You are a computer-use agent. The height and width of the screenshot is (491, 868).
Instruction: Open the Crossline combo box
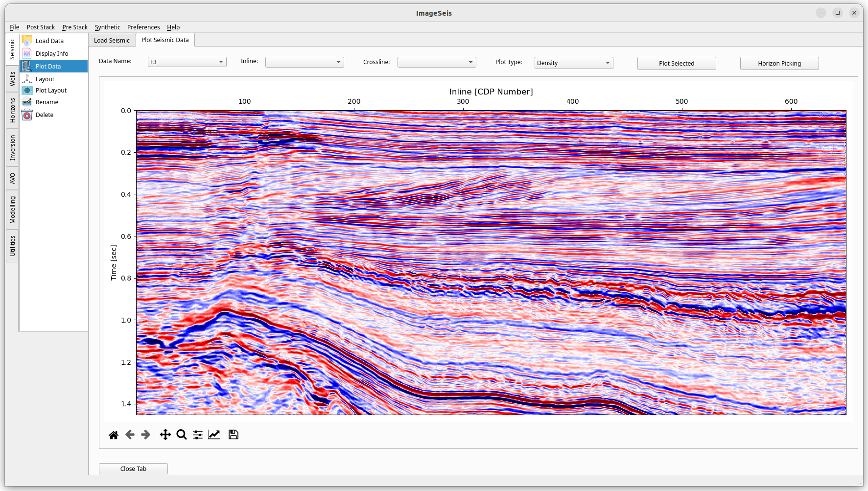click(x=437, y=62)
